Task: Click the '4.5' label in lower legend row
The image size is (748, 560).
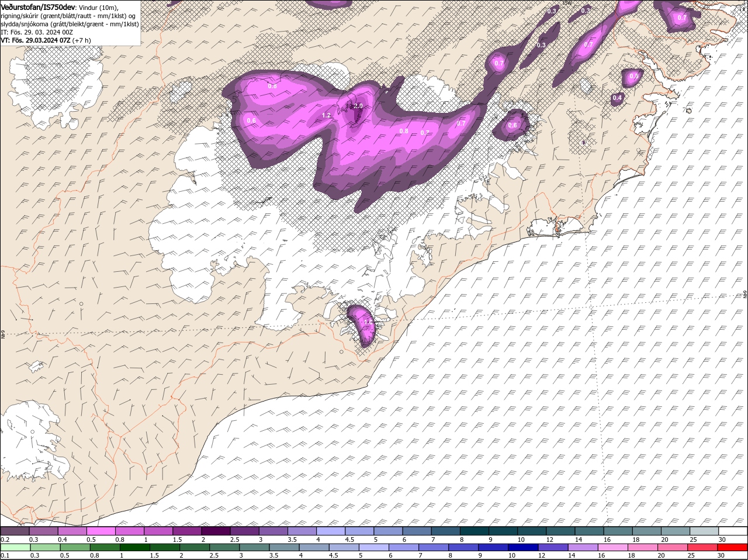Action: [334, 556]
